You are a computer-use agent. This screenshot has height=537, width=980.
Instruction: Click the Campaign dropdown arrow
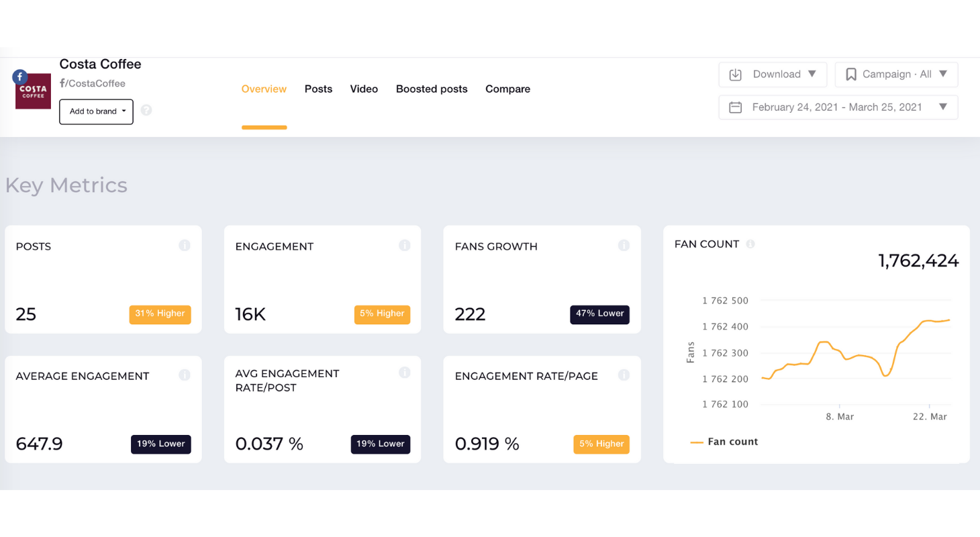coord(943,74)
